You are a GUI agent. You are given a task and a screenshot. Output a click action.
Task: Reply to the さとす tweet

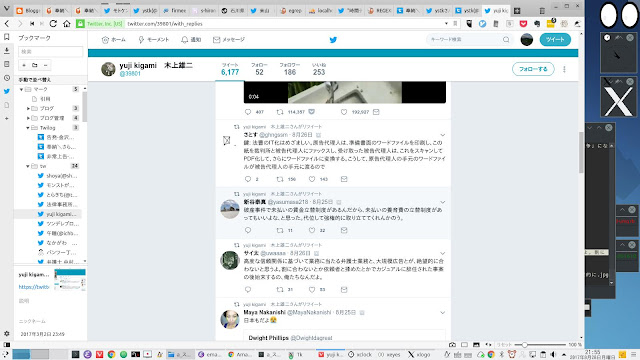point(248,179)
